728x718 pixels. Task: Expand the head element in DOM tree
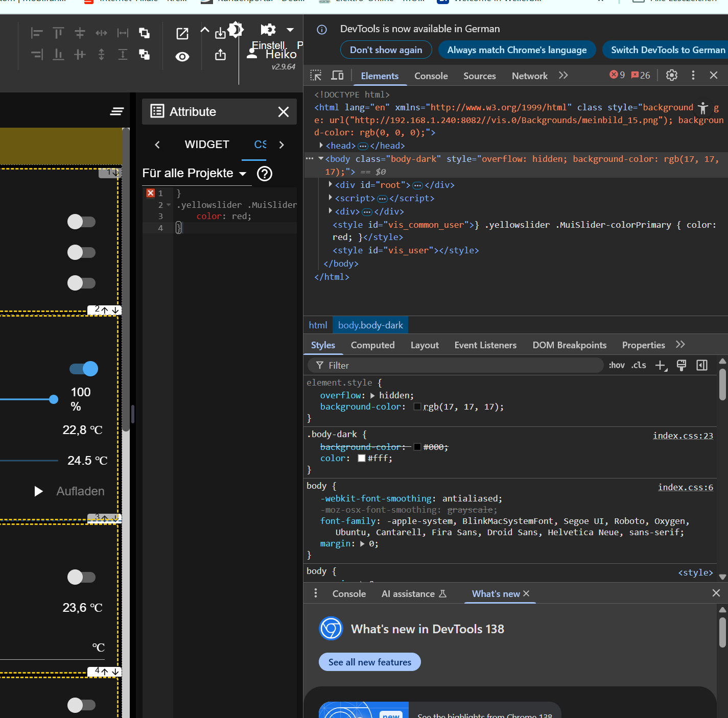coord(321,146)
